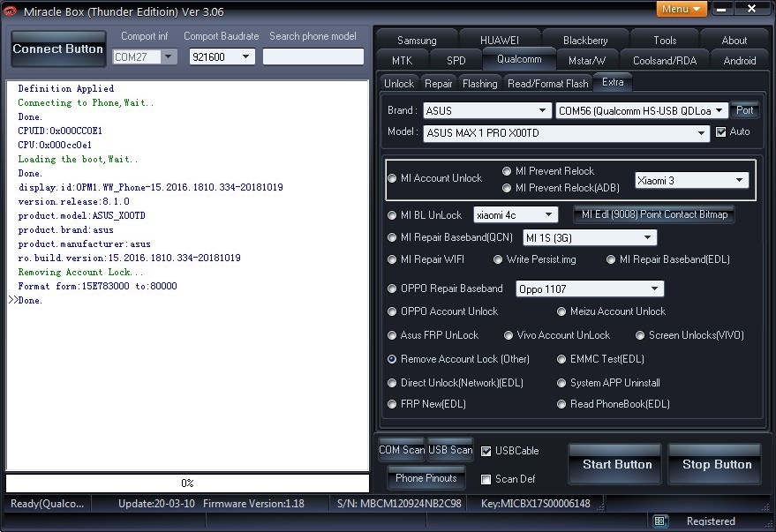
Task: Select the Qualcomm tab
Action: pos(518,59)
